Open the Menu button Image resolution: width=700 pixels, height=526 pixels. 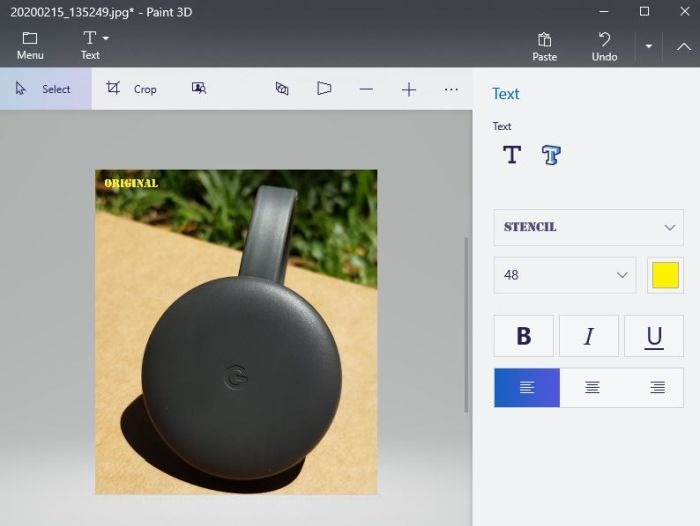[30, 46]
